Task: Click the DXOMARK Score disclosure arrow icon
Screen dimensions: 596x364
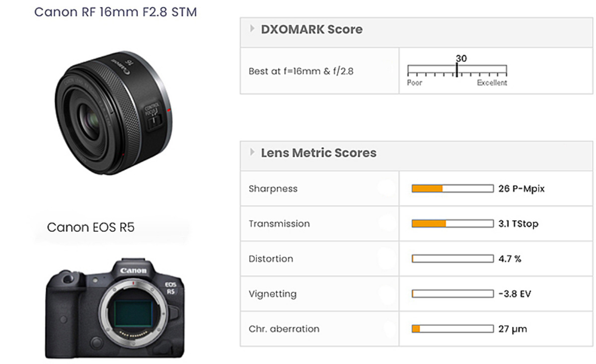Action: 252,29
